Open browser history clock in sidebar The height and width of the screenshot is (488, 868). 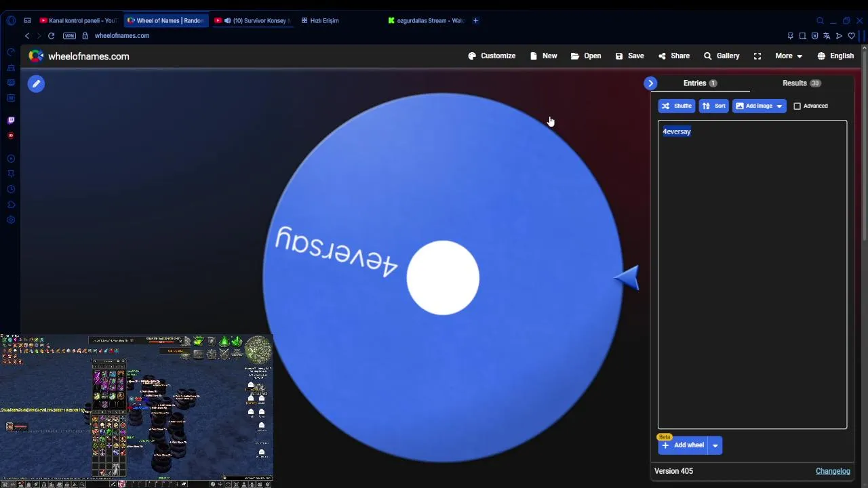point(11,189)
